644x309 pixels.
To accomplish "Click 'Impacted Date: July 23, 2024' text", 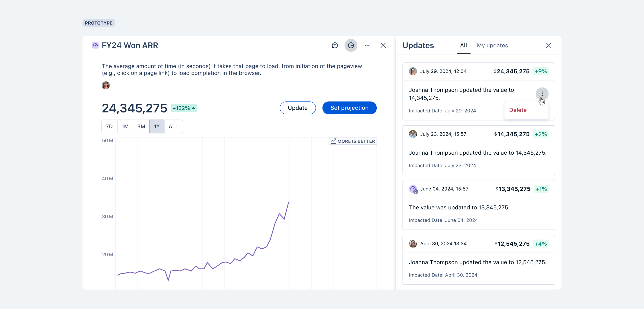I will pos(442,165).
